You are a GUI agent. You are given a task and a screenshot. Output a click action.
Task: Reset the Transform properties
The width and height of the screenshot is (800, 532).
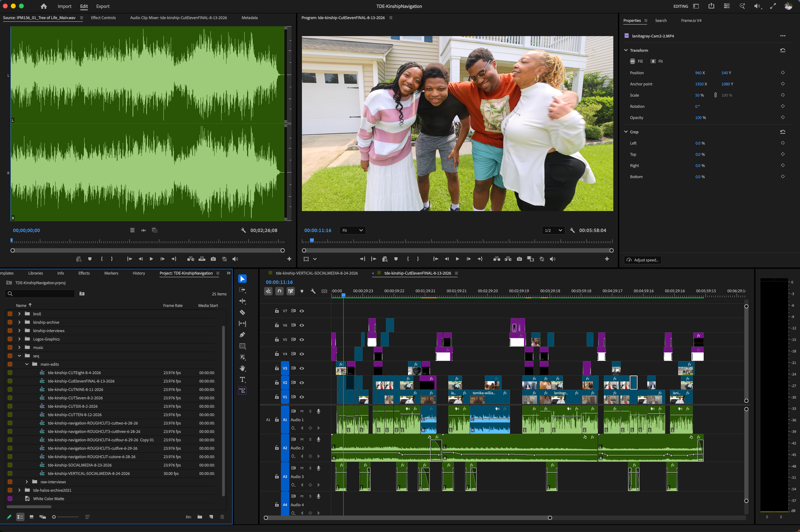coord(783,50)
